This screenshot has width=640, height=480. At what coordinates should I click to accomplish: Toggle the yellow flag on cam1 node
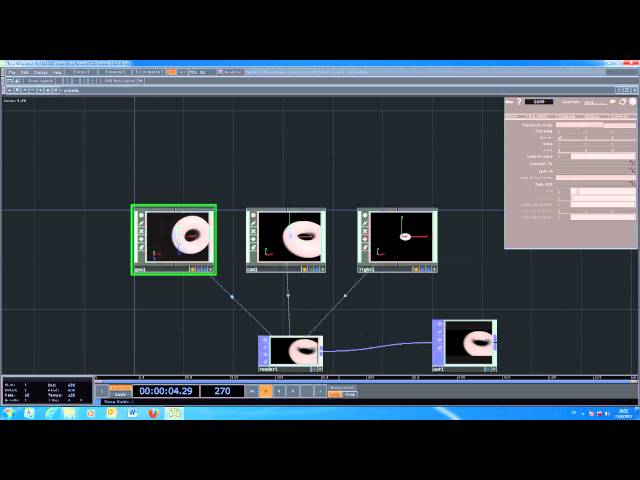tap(304, 269)
